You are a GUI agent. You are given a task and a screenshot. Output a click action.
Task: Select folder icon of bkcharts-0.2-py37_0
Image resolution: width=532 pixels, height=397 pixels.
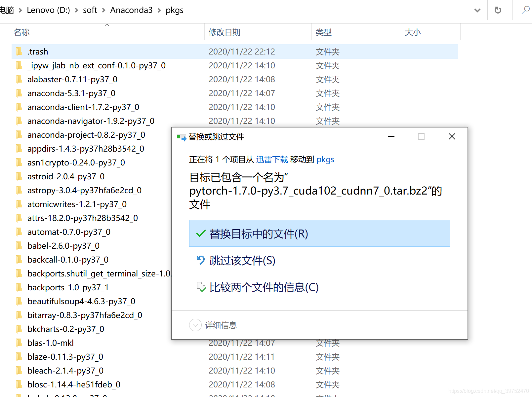click(x=19, y=329)
